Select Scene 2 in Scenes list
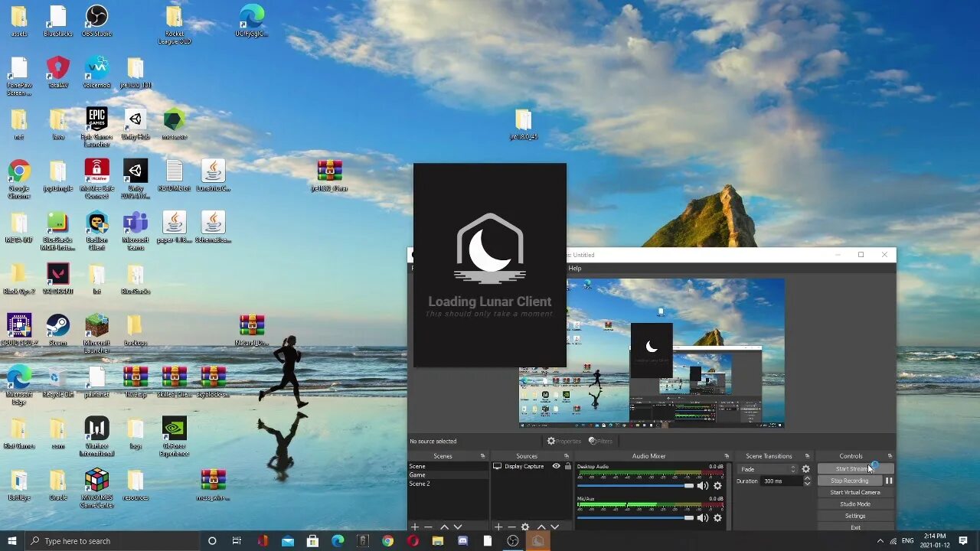Image resolution: width=980 pixels, height=551 pixels. click(x=448, y=484)
